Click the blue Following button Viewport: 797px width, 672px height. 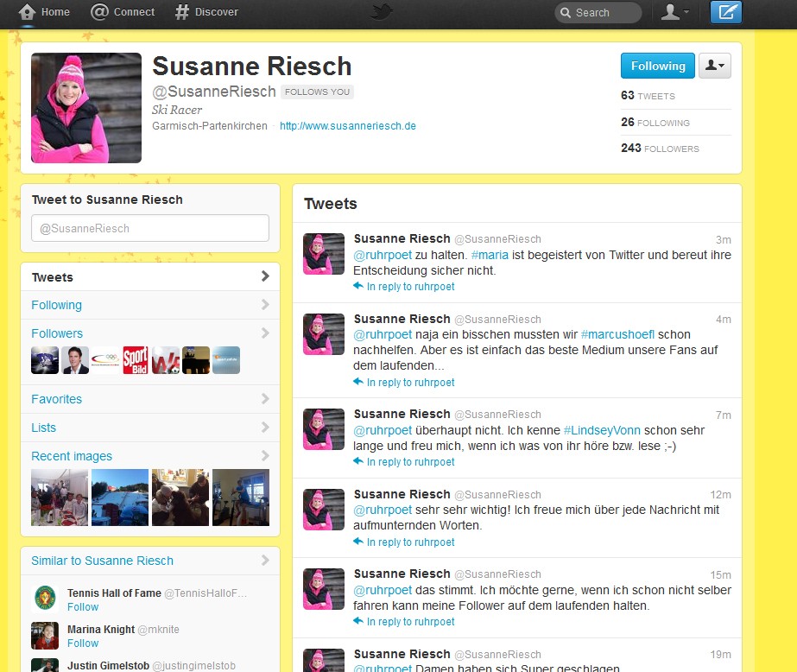point(658,66)
